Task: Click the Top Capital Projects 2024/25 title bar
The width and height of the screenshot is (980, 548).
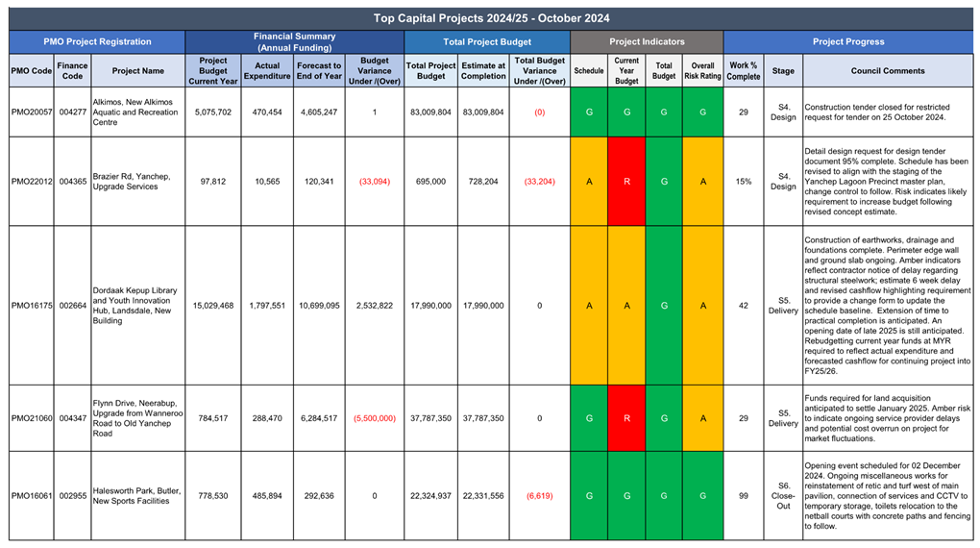Action: click(490, 18)
